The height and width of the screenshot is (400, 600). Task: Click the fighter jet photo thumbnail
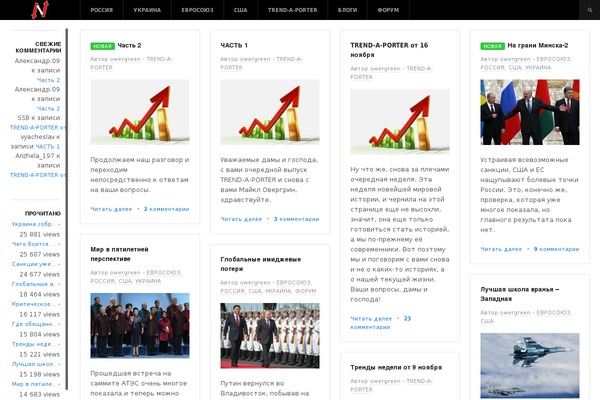pyautogui.click(x=530, y=366)
